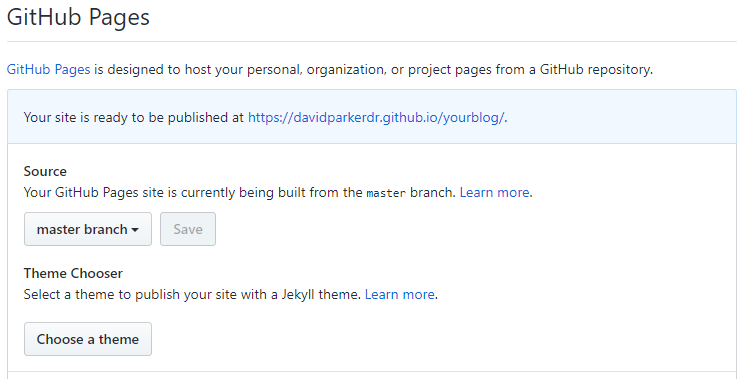The height and width of the screenshot is (379, 752).
Task: Click the Theme Chooser section label
Action: point(73,273)
